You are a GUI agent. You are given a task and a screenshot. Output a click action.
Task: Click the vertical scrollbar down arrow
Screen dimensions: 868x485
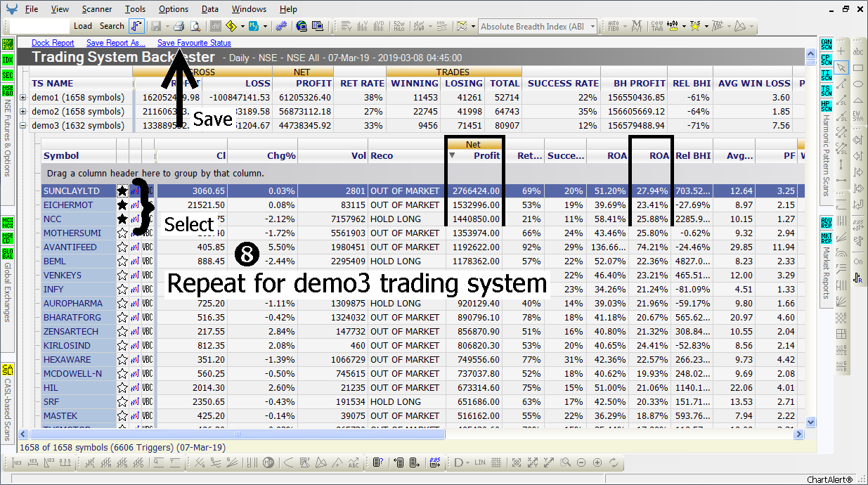pos(810,422)
